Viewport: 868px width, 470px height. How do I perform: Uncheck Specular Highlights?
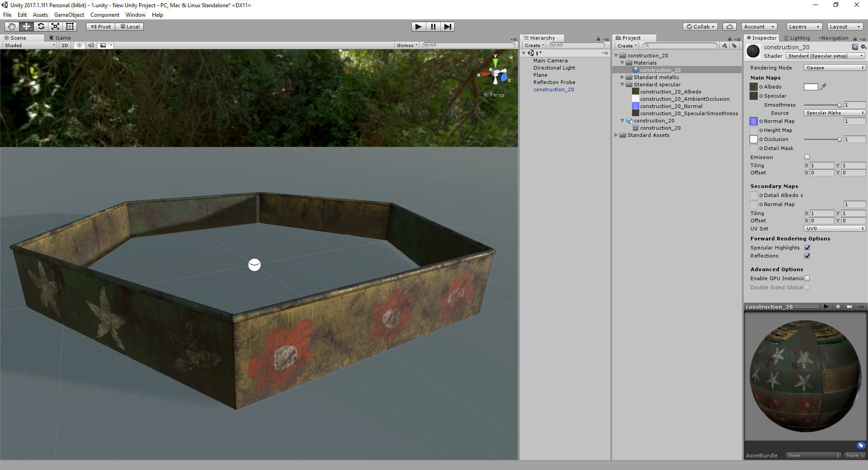click(x=807, y=248)
